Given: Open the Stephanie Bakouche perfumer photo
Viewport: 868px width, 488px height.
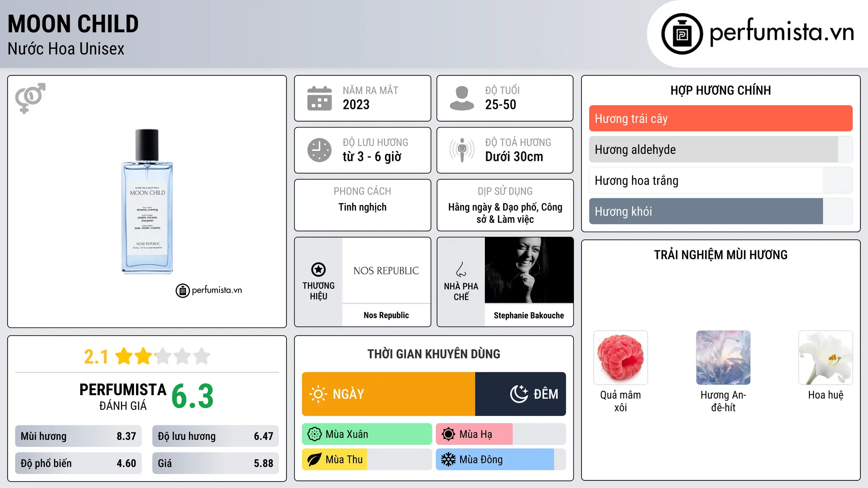Looking at the screenshot, I should pos(529,270).
